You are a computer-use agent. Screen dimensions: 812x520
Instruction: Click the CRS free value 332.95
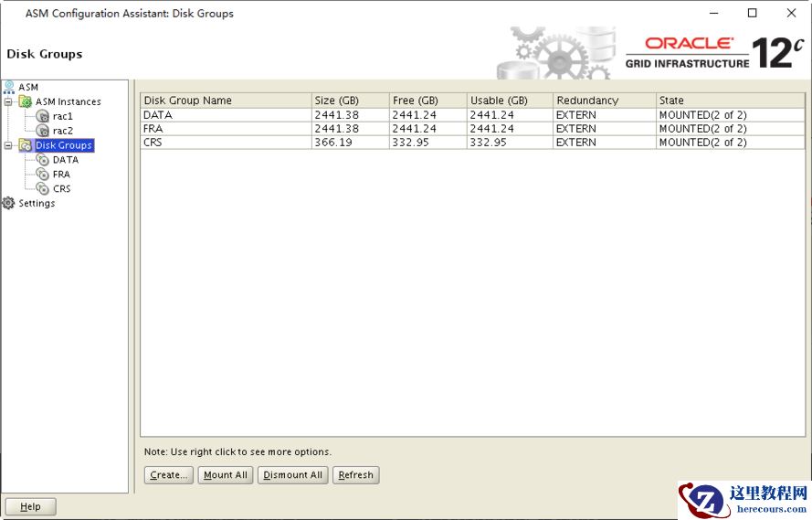[427, 142]
